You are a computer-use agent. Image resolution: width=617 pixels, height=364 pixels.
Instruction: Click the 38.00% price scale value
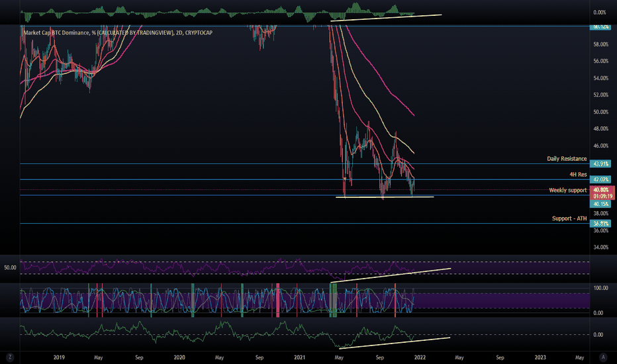point(601,213)
